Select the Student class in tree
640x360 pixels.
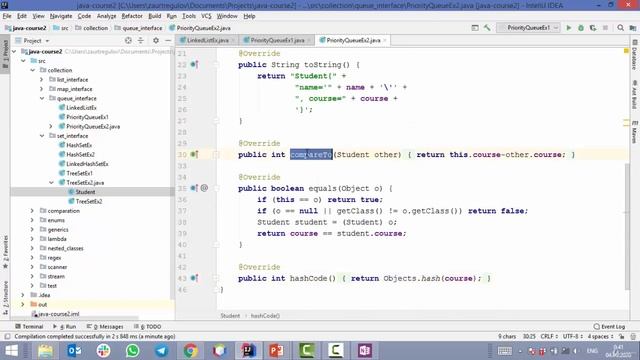85,192
